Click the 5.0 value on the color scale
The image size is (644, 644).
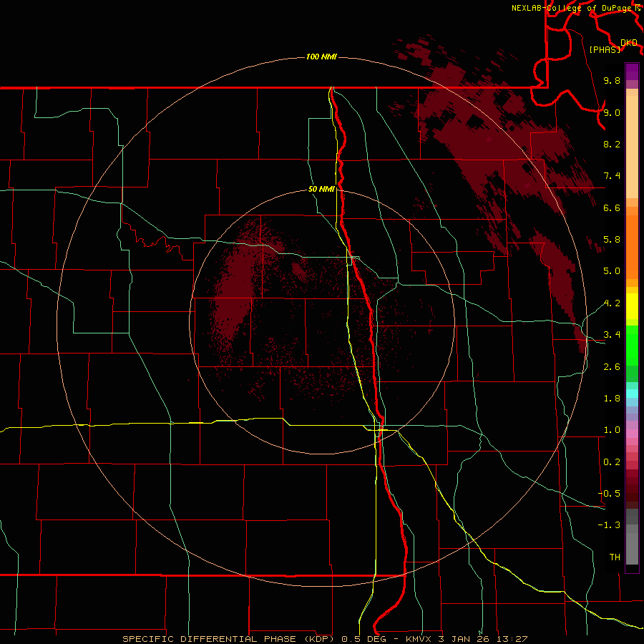point(612,271)
